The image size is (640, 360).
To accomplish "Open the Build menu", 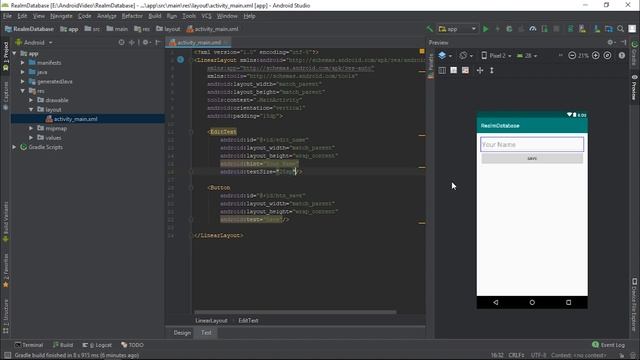I will [155, 16].
